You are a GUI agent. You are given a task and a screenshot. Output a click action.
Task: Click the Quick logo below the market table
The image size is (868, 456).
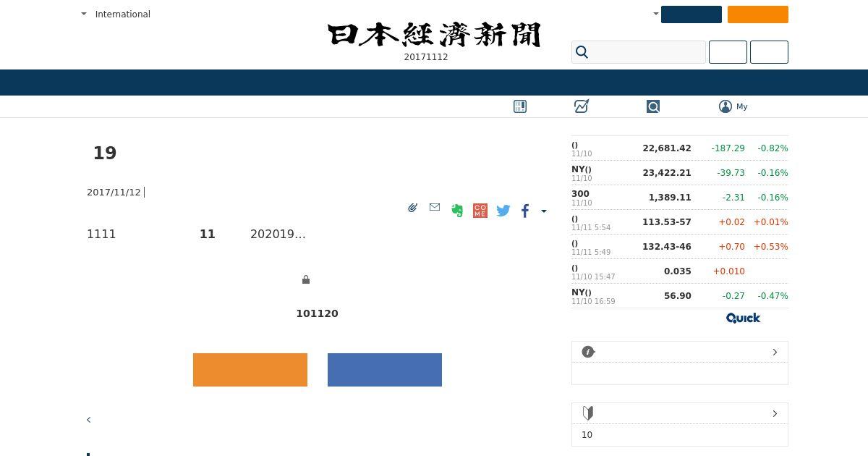coord(744,318)
